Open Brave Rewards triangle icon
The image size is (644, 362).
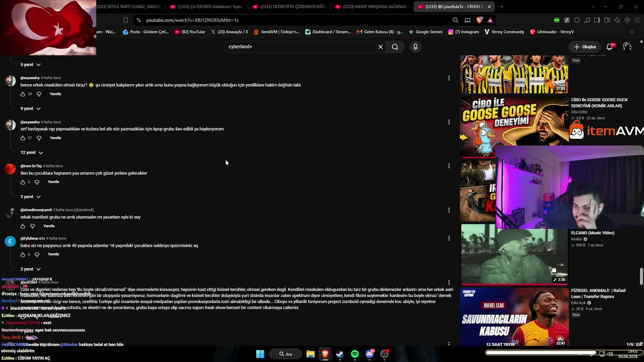click(x=490, y=20)
